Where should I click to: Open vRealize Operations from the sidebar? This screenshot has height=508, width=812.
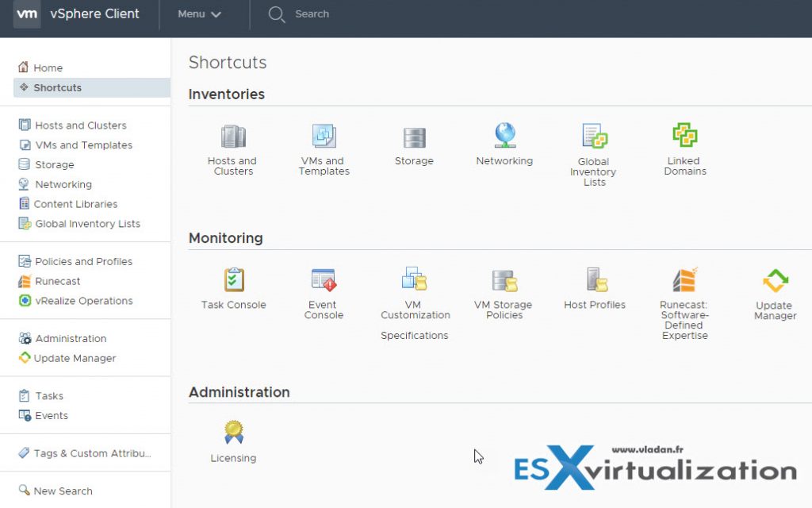(x=83, y=301)
